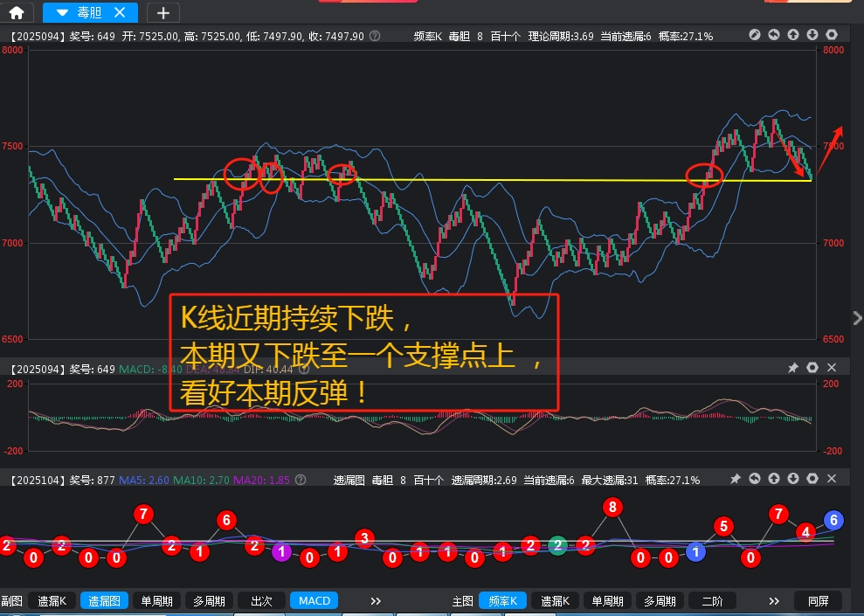Click the 最大遗漏:31 label

610,480
